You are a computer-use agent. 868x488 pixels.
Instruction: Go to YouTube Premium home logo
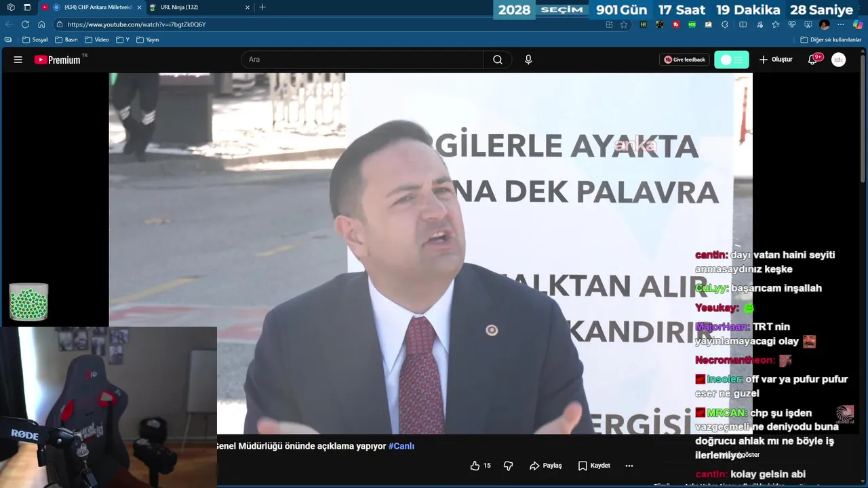coord(58,60)
